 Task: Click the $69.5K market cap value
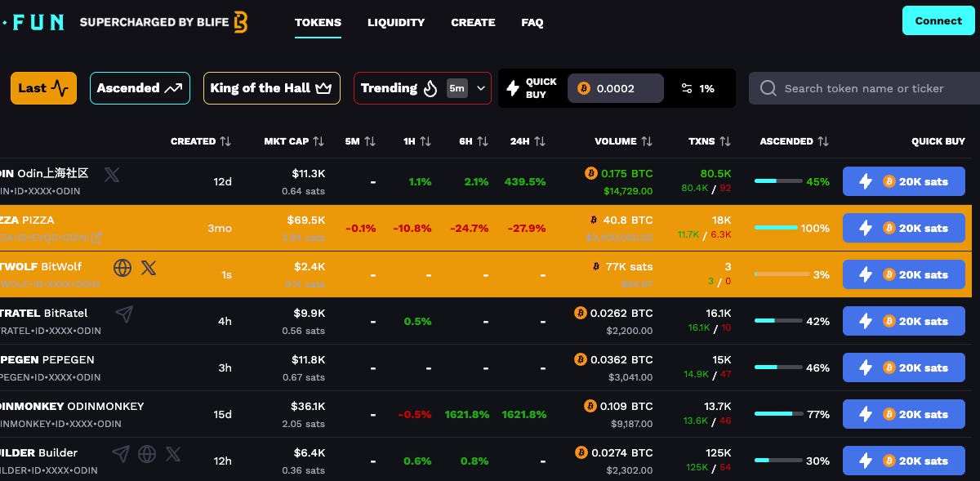[x=306, y=220]
